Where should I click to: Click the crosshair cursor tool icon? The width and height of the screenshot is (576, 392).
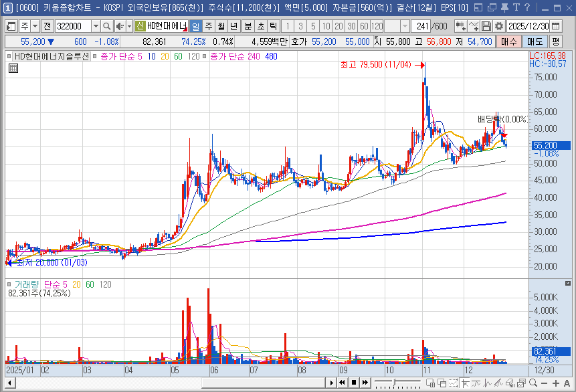click(x=465, y=383)
